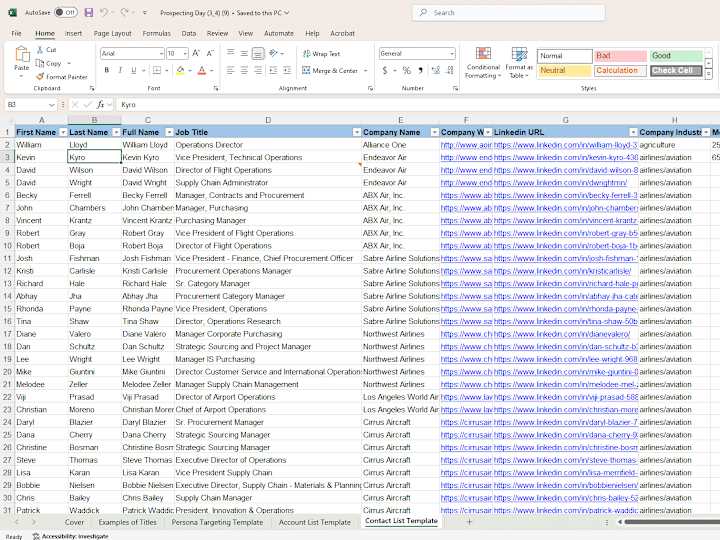Viewport: 720px width, 540px height.
Task: Click the Cut scissors icon
Action: click(x=40, y=50)
